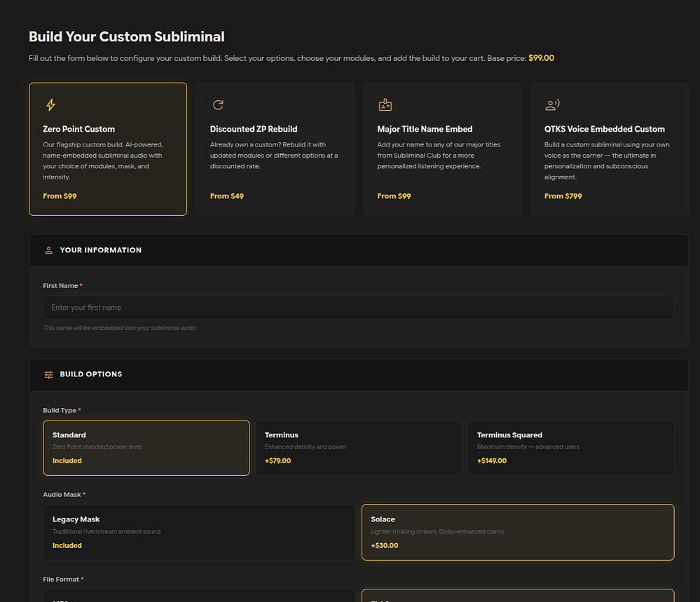The width and height of the screenshot is (700, 602).
Task: Click the First Name input field
Action: [358, 308]
